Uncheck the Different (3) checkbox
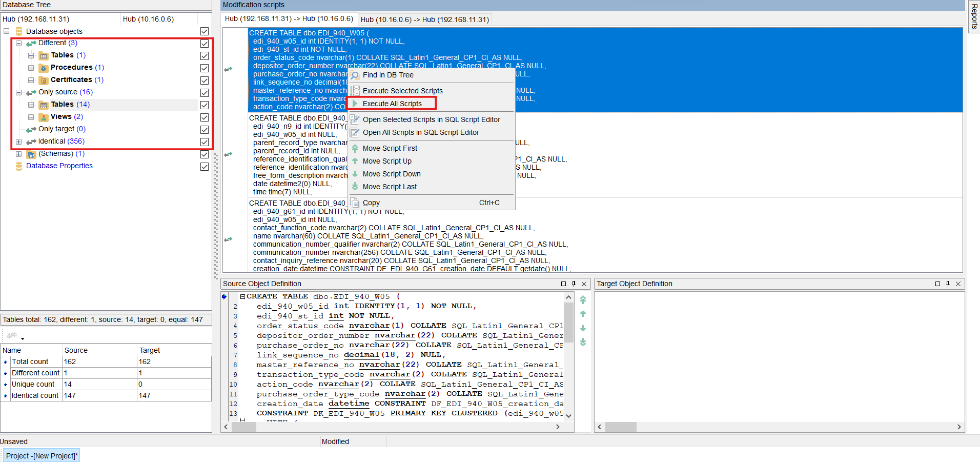This screenshot has height=462, width=980. pyautogui.click(x=204, y=43)
